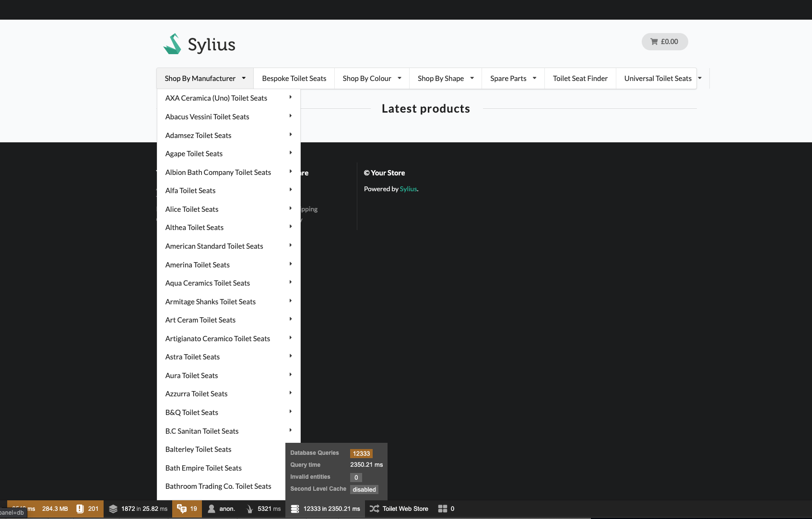Open the Bespoke Toilet Seats menu item

[x=294, y=78]
